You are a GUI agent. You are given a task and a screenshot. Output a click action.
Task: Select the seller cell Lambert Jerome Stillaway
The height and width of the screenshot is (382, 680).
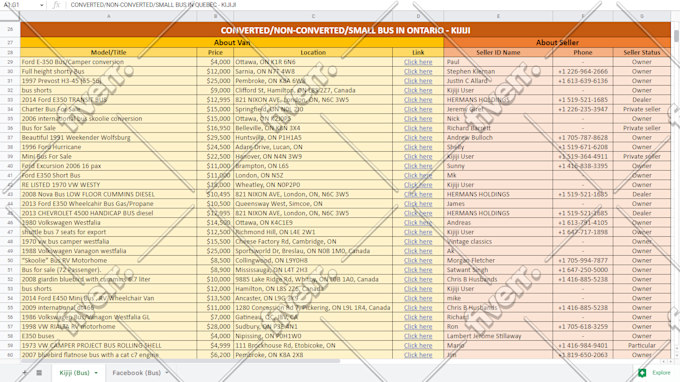(x=498, y=336)
